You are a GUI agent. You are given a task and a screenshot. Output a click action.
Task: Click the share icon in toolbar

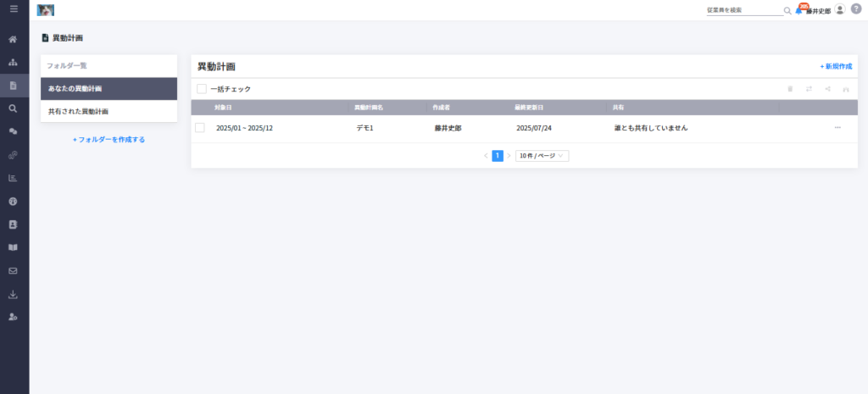pos(827,88)
